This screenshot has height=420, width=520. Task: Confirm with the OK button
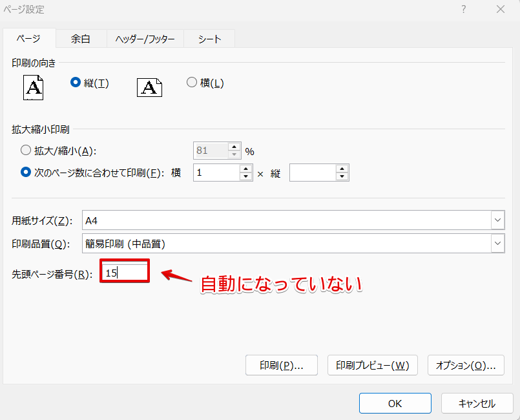tap(395, 403)
